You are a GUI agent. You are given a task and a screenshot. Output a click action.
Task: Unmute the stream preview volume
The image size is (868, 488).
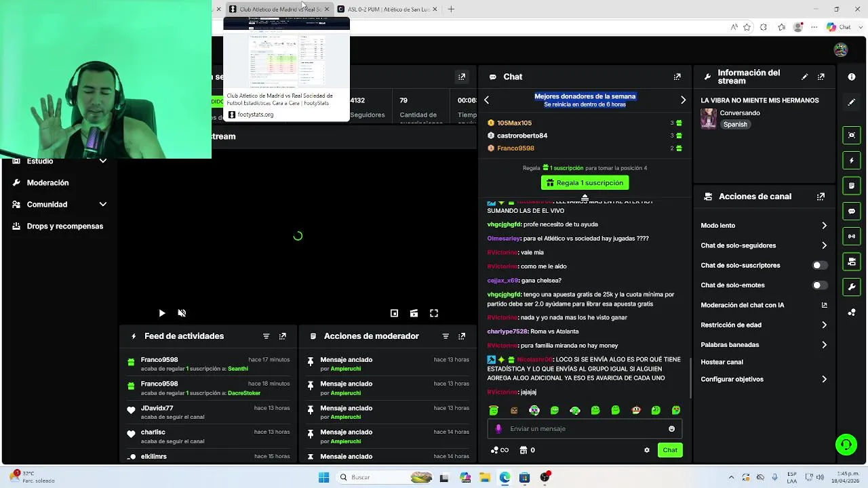[182, 313]
